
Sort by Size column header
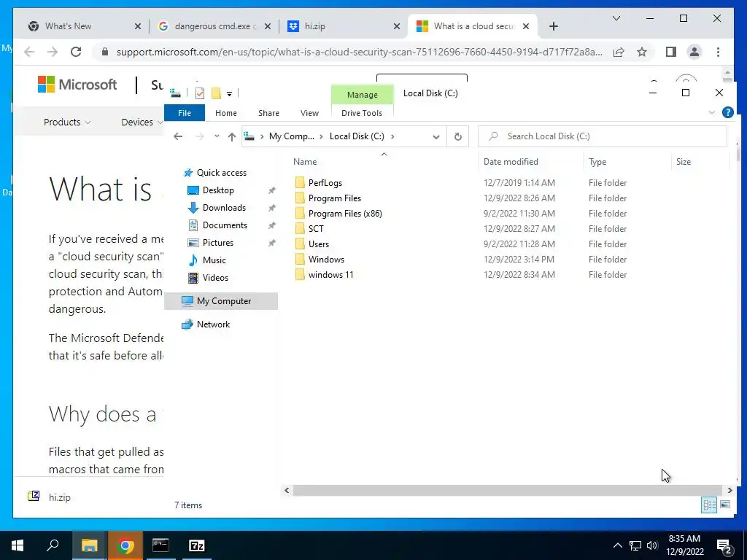(683, 162)
